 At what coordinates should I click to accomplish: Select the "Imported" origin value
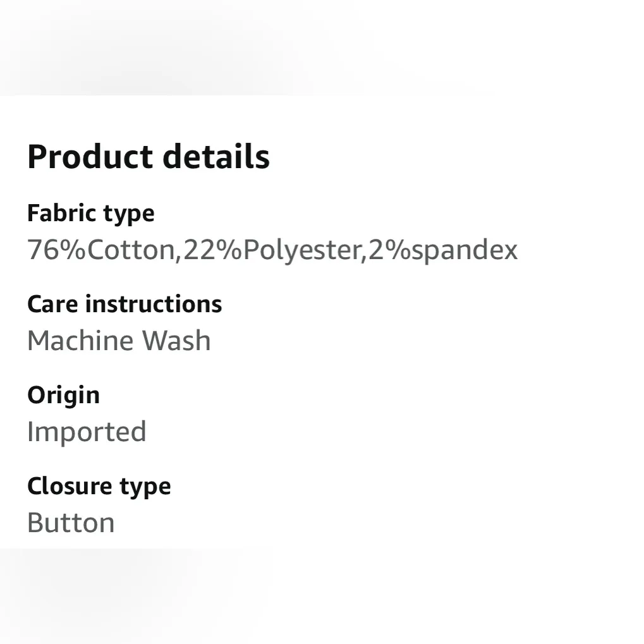(87, 432)
